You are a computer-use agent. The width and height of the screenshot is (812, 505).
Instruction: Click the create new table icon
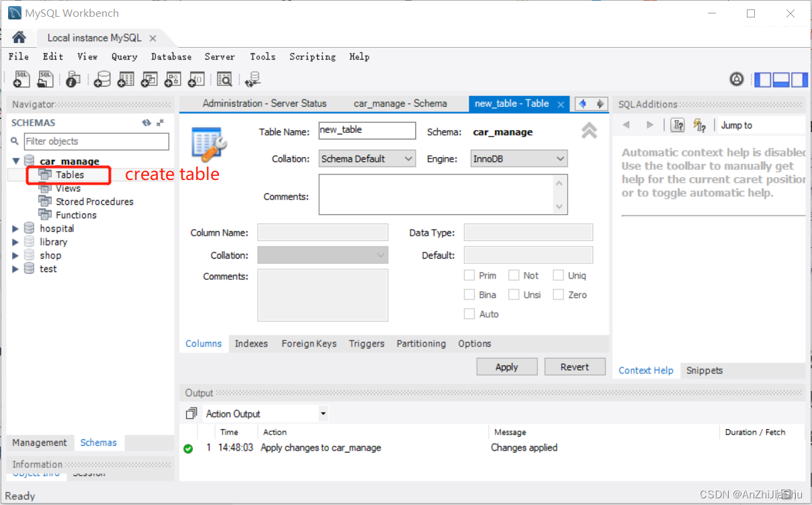[126, 79]
